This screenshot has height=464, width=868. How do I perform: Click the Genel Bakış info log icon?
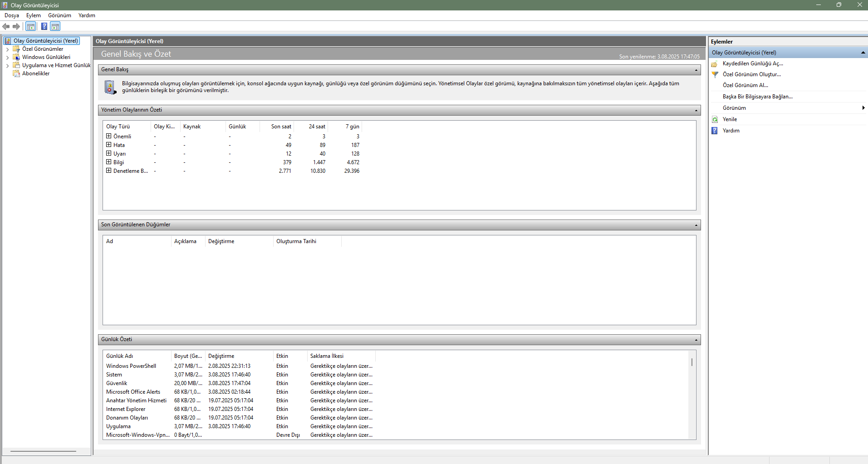click(x=110, y=87)
